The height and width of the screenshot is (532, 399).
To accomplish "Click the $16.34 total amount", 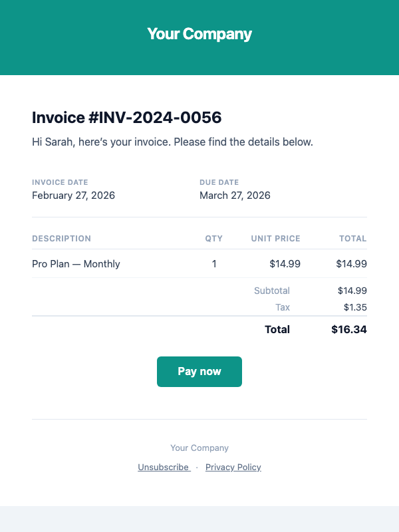I will (x=349, y=329).
